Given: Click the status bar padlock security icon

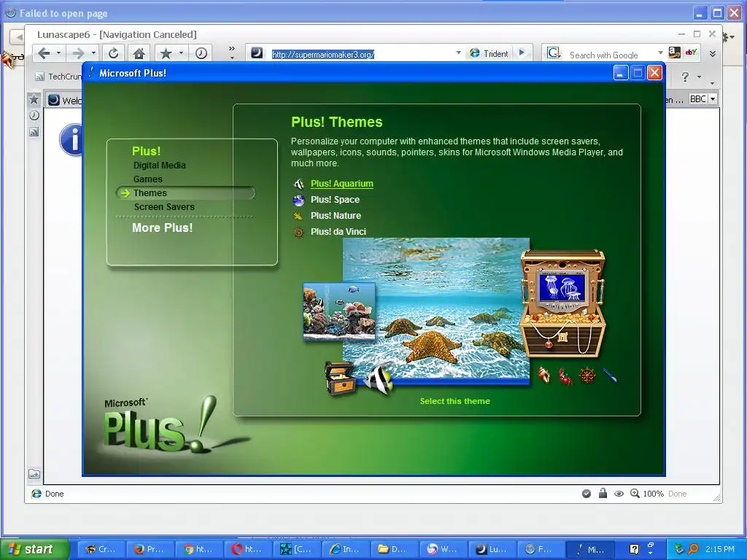Looking at the screenshot, I should point(603,494).
